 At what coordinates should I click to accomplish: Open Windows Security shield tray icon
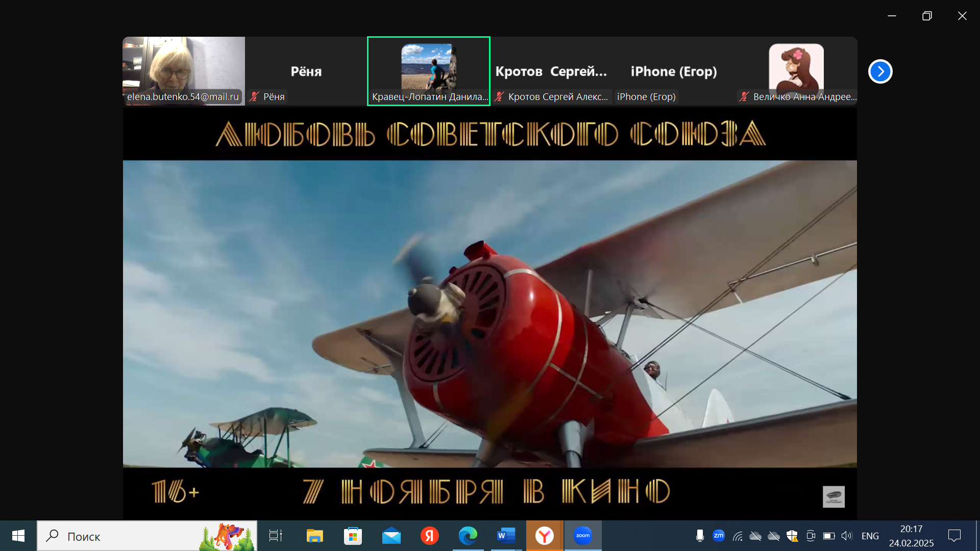[792, 536]
